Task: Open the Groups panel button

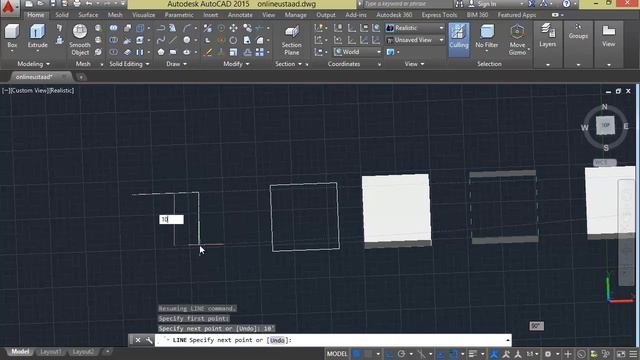Action: (x=578, y=32)
